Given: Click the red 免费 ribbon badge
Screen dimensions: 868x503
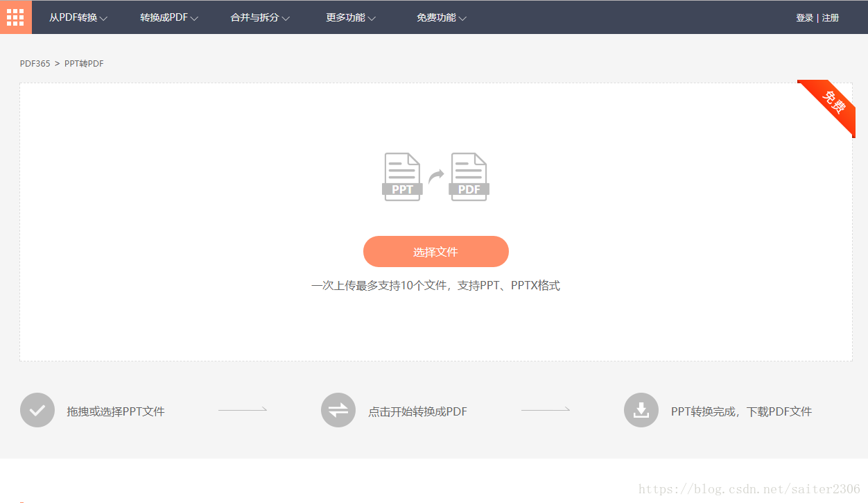Looking at the screenshot, I should point(831,105).
